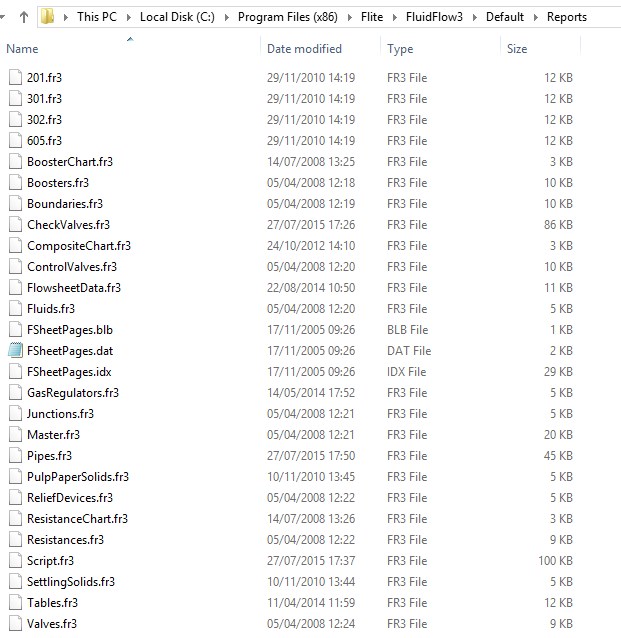Select the FSheetPages.idx file

point(68,372)
